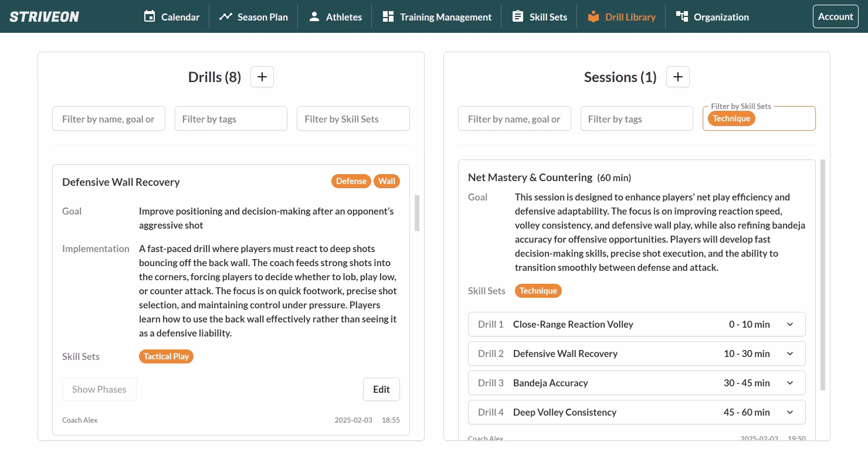The width and height of the screenshot is (868, 469).
Task: Click the drills list scrollbar
Action: pyautogui.click(x=417, y=213)
